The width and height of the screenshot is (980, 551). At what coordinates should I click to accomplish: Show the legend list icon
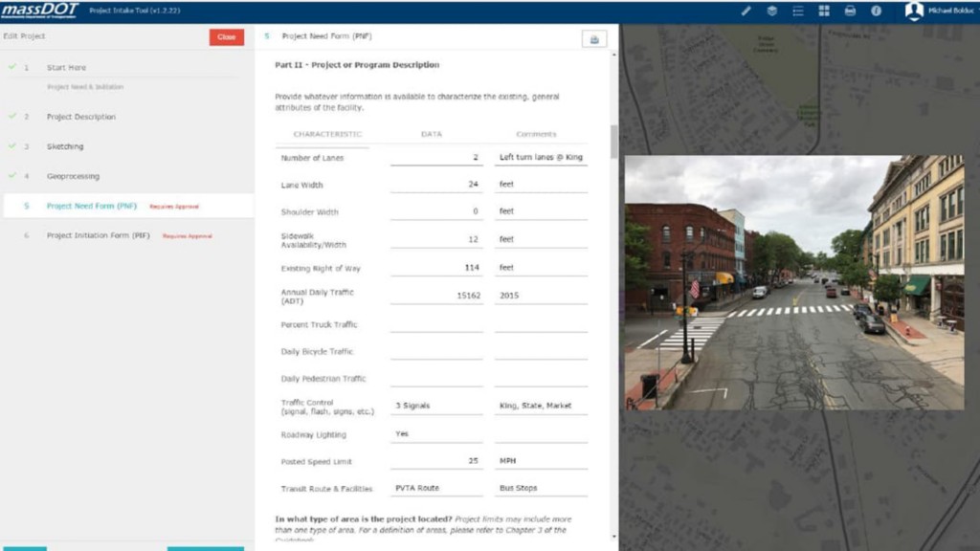pos(798,11)
